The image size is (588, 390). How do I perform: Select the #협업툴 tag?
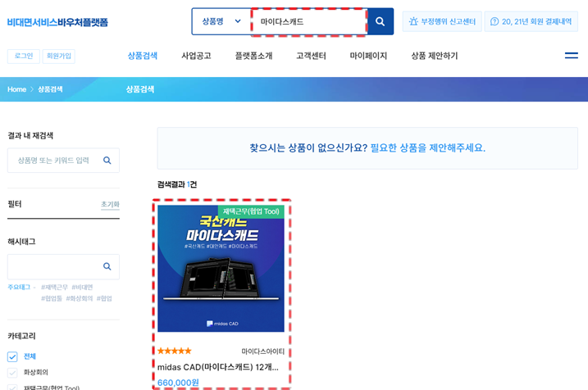click(x=52, y=298)
